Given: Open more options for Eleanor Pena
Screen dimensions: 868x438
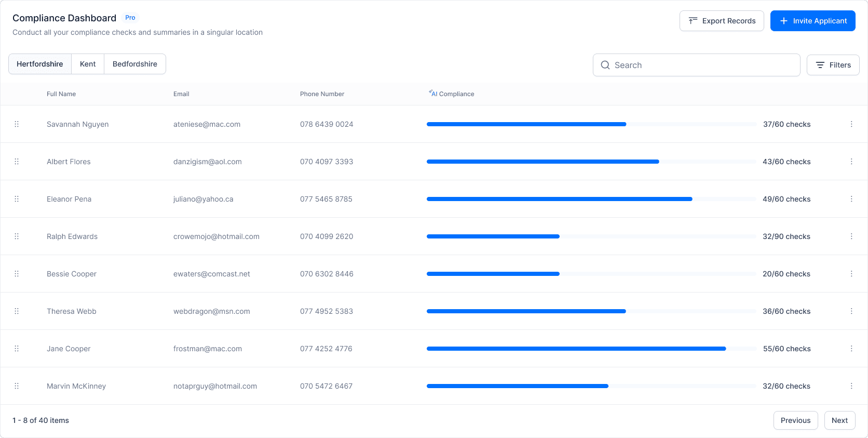Looking at the screenshot, I should click(851, 199).
